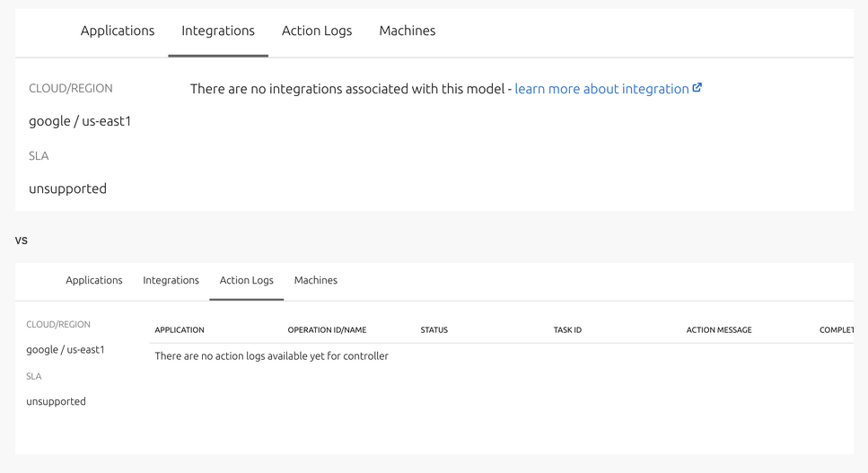The width and height of the screenshot is (868, 473).
Task: Switch to Applications tab in upper panel
Action: pos(118,31)
